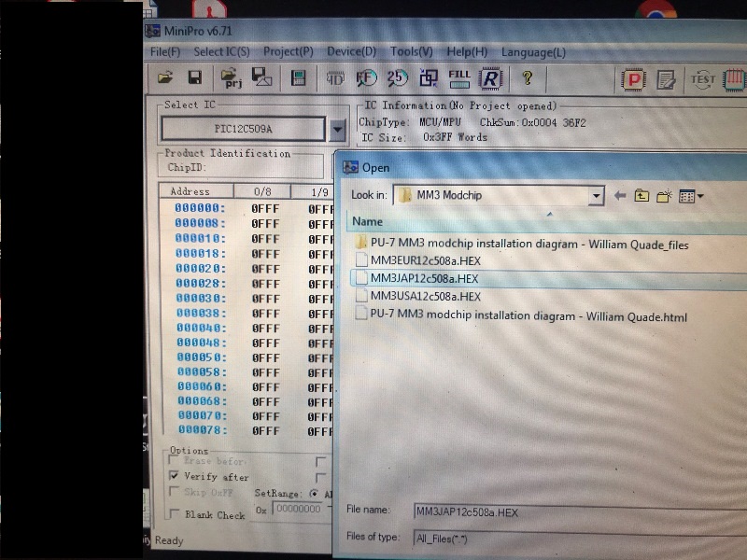The height and width of the screenshot is (560, 747).
Task: Enable the Blank Check checkbox
Action: (174, 514)
